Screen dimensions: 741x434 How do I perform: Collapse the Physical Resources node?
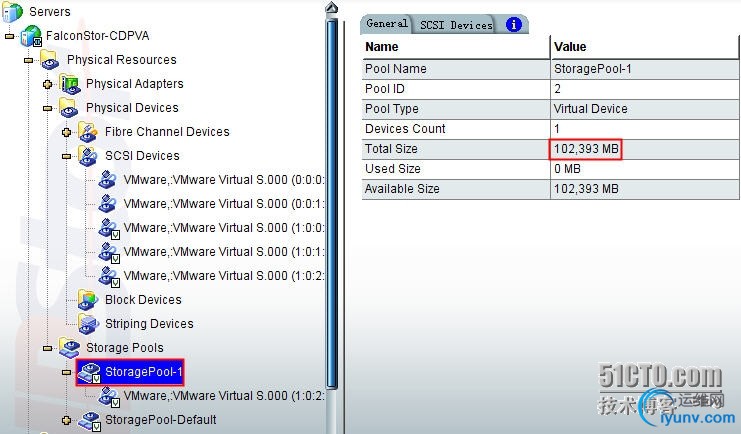28,60
